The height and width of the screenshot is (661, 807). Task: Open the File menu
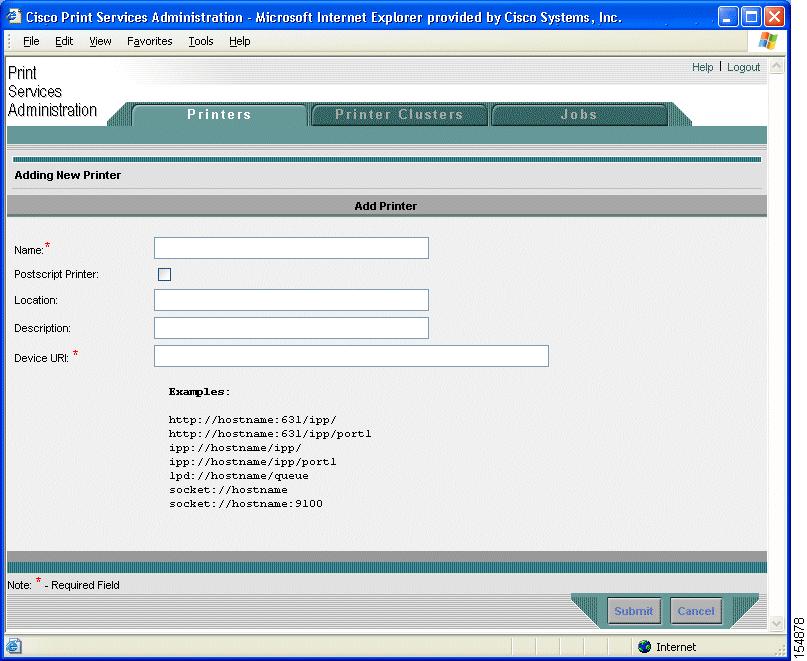(x=31, y=41)
